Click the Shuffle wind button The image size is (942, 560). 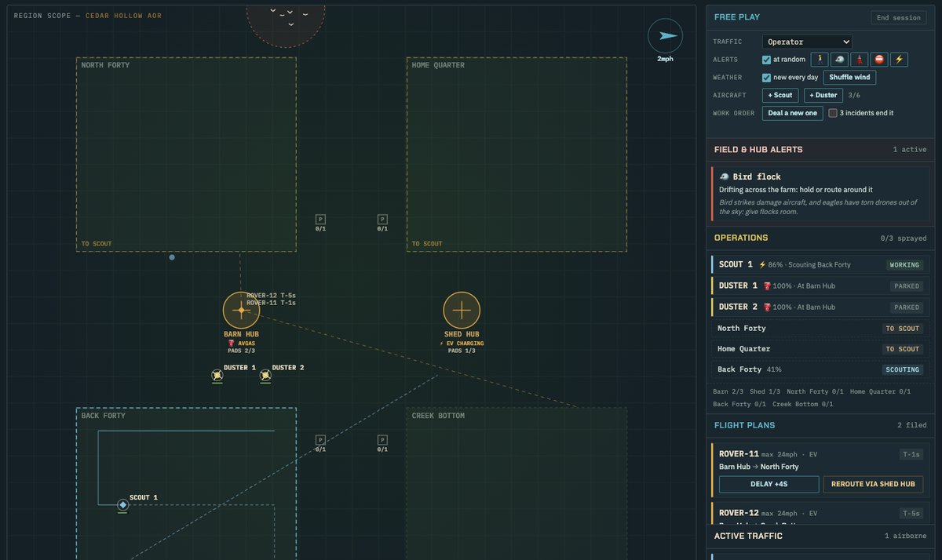click(849, 78)
